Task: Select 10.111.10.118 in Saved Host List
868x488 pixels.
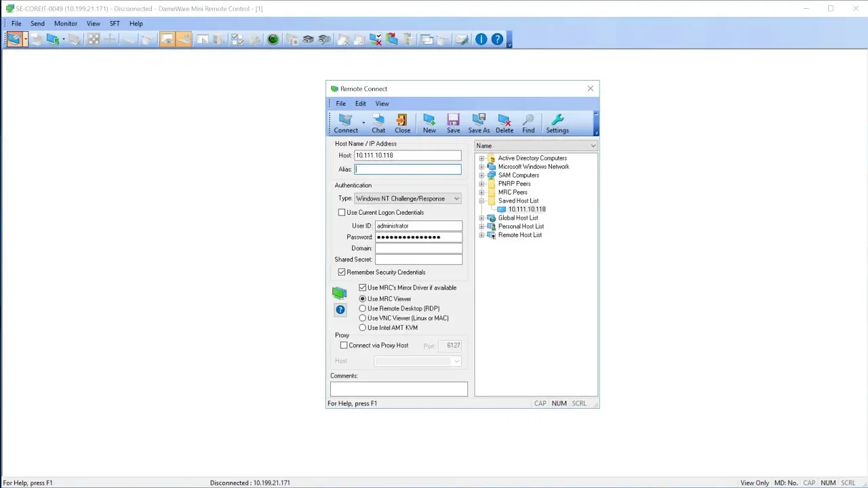Action: point(527,209)
